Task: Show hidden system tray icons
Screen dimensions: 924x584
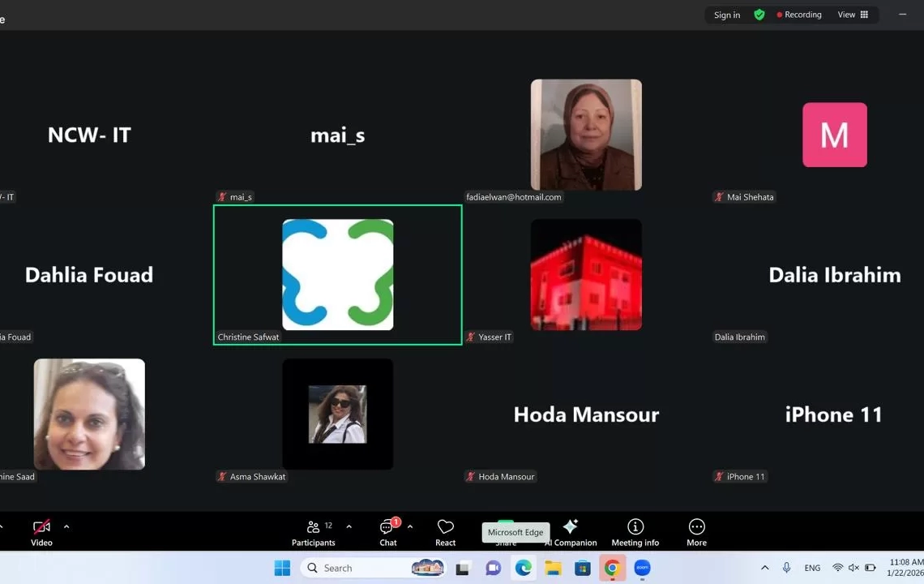Action: tap(764, 568)
